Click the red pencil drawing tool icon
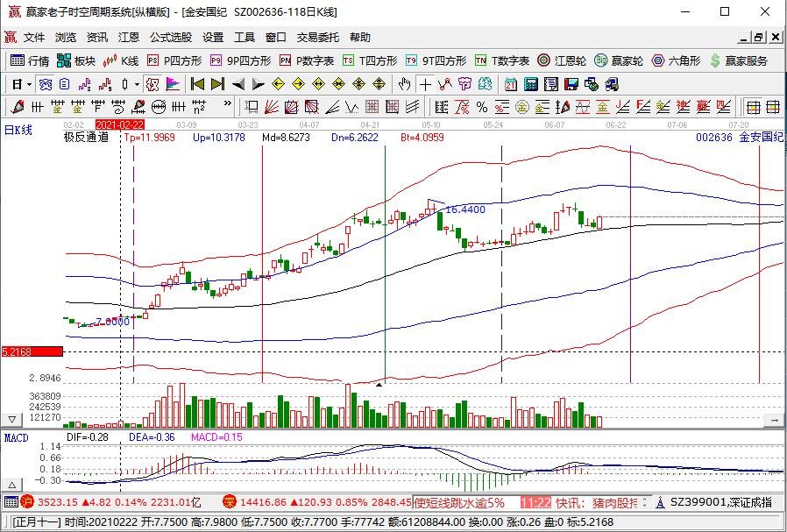787x532 pixels. tap(18, 106)
